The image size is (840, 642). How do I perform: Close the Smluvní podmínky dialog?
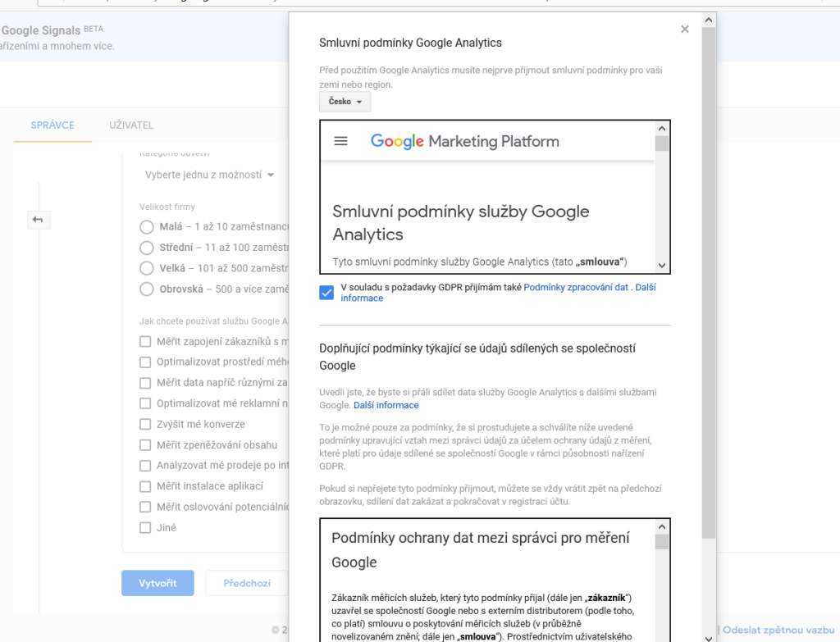[x=685, y=30]
